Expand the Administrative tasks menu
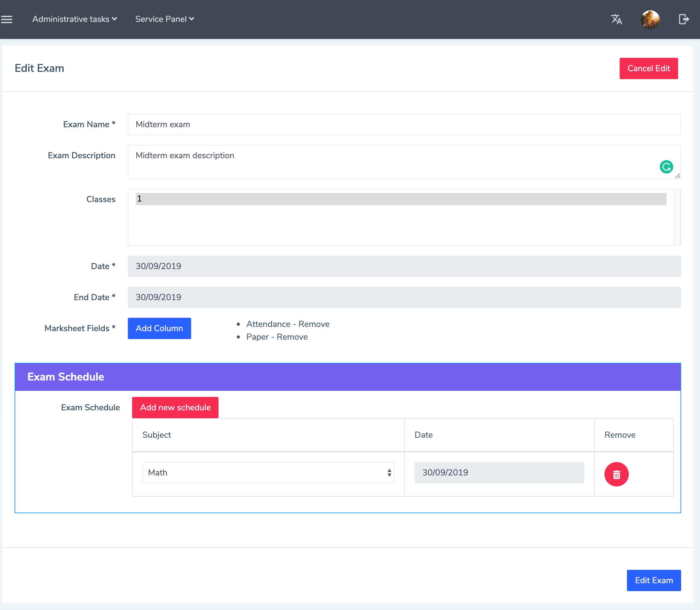 click(75, 19)
